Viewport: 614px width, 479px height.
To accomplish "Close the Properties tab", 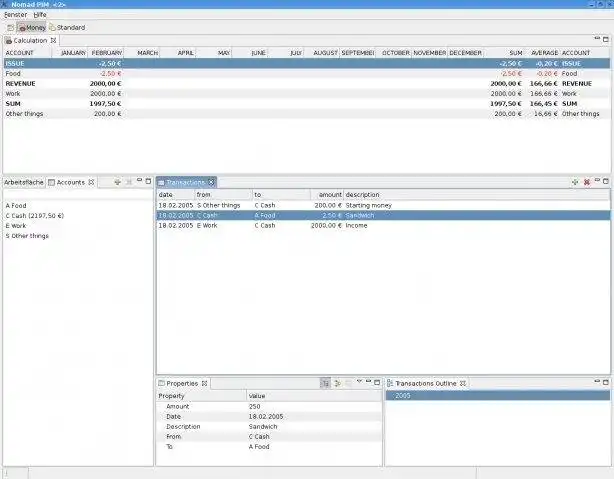I will 204,383.
